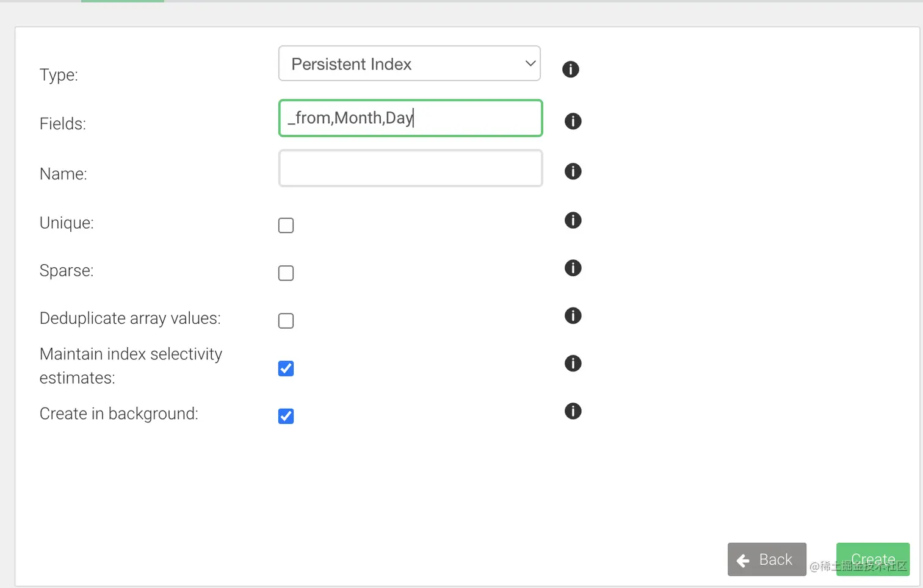Click the info icon beside Name
Image resolution: width=923 pixels, height=588 pixels.
click(573, 171)
